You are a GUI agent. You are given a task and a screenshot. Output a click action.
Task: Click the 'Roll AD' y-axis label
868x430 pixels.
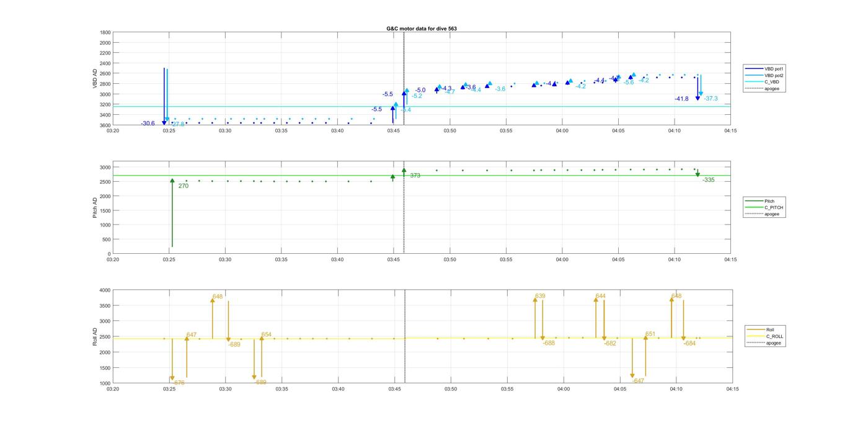95,336
